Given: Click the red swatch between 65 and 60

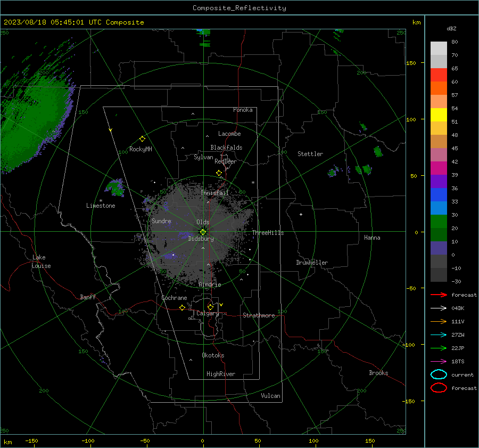Looking at the screenshot, I should click(x=439, y=75).
